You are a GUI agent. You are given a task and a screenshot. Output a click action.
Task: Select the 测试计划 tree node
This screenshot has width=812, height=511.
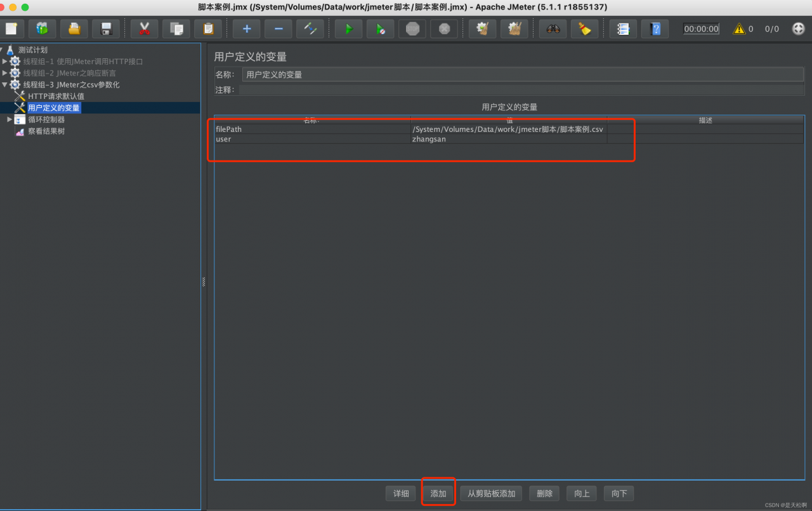click(x=33, y=49)
